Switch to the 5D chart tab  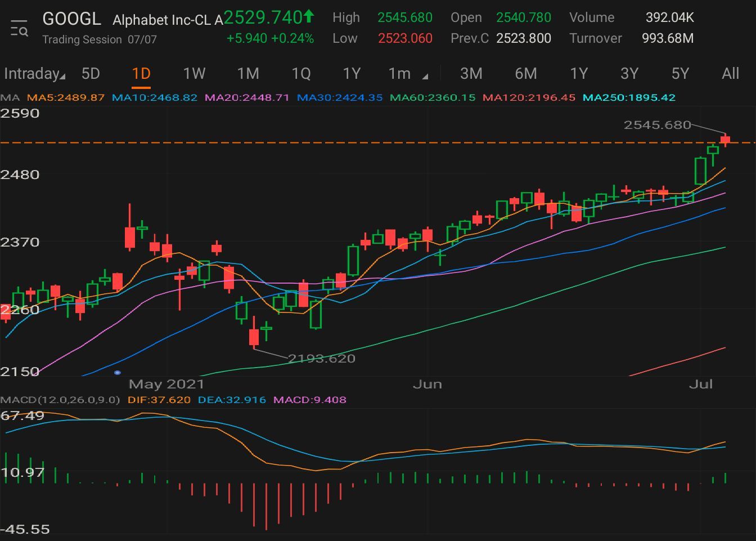(91, 74)
